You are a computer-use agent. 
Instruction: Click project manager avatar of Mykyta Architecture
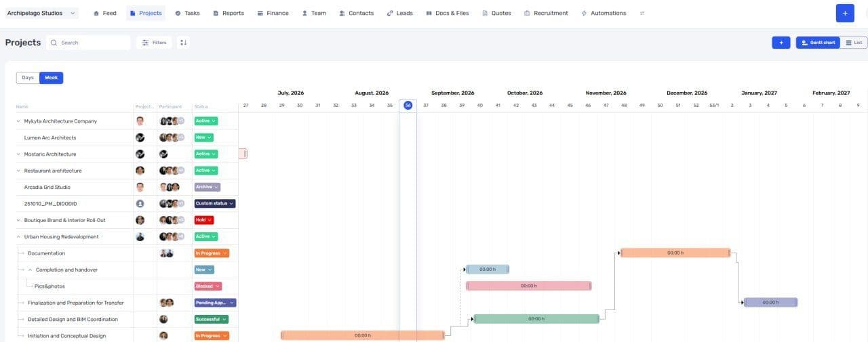[140, 121]
